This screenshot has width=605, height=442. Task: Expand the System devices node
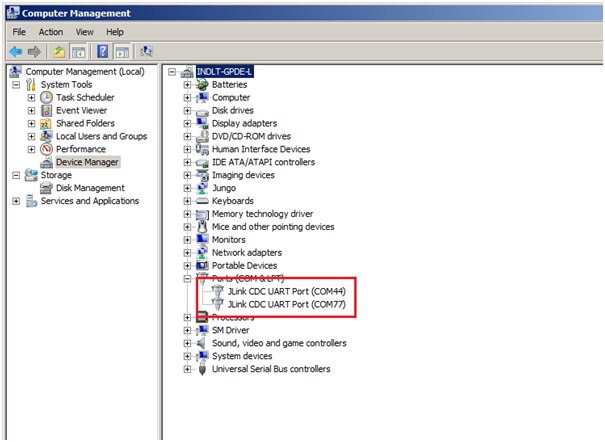tap(187, 356)
